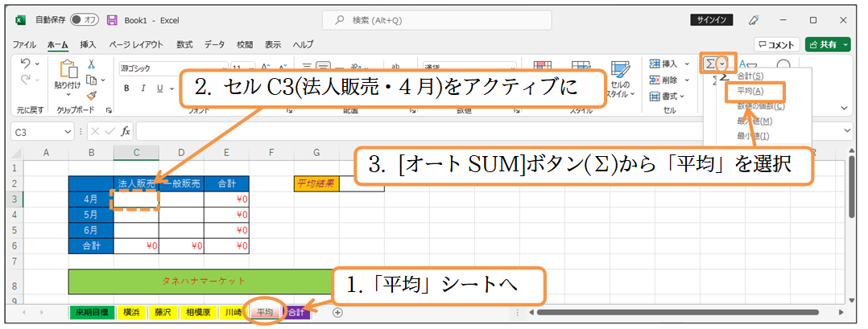Open the クリップボード dialog launcher

coord(109,110)
